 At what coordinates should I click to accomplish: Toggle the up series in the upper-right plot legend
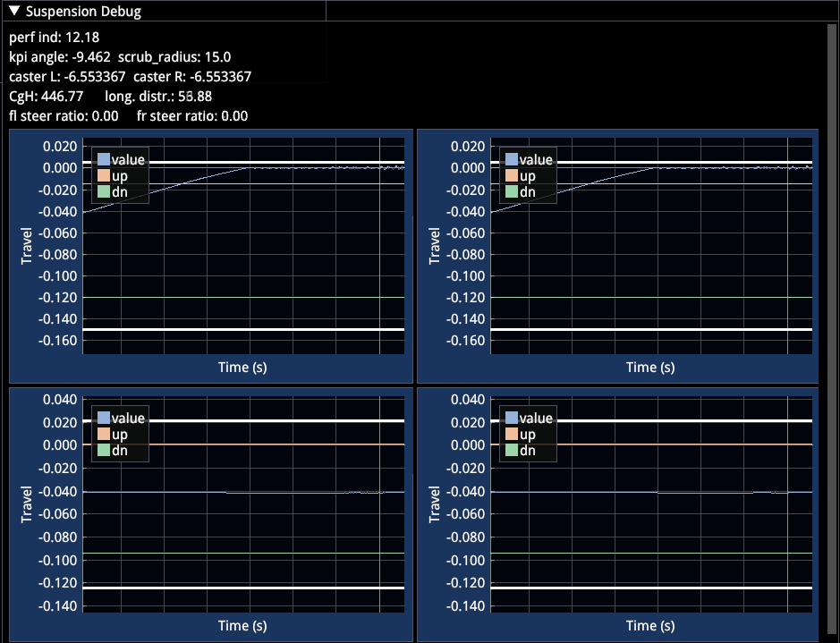(x=521, y=175)
